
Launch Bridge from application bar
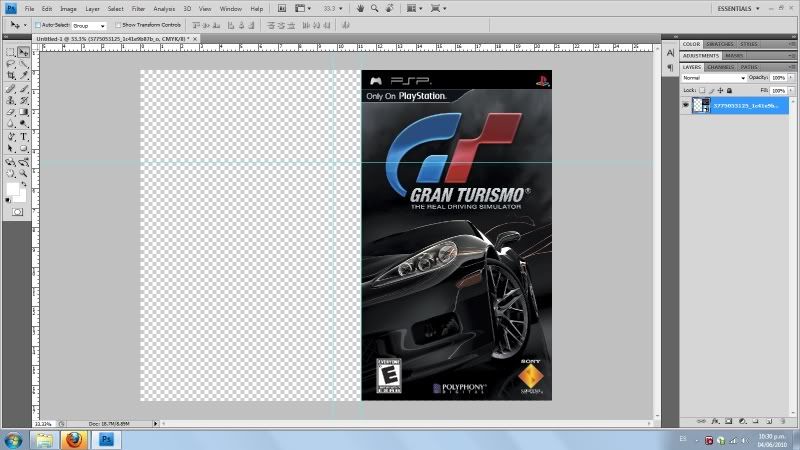click(x=282, y=8)
